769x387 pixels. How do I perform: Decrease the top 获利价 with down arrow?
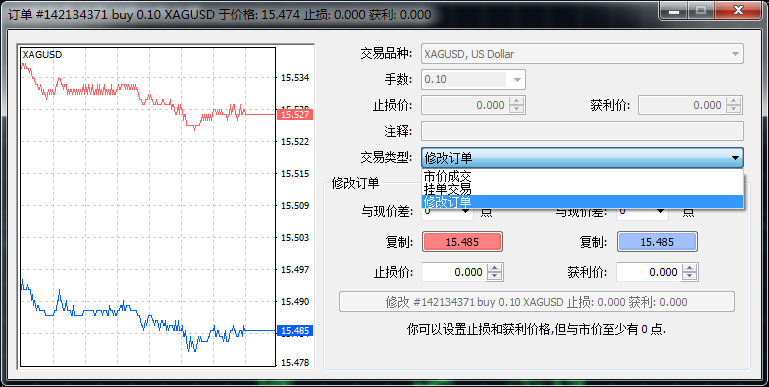[734, 109]
